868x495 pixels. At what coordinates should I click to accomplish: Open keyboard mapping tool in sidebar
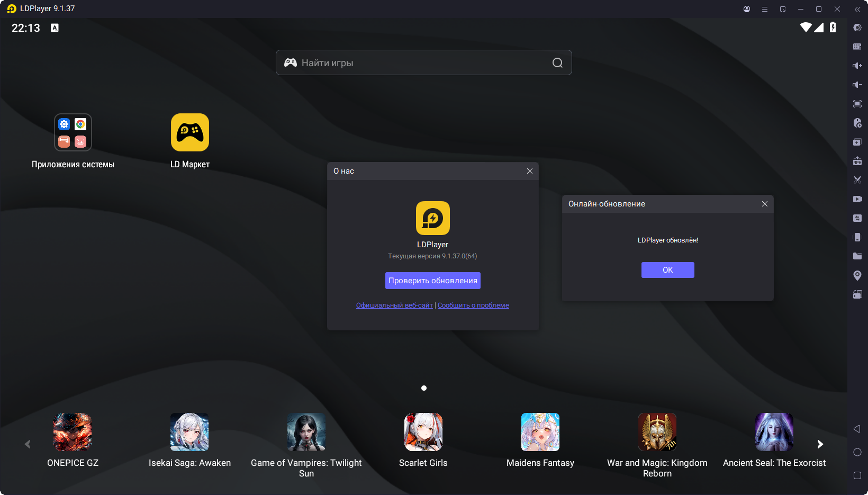(x=857, y=47)
